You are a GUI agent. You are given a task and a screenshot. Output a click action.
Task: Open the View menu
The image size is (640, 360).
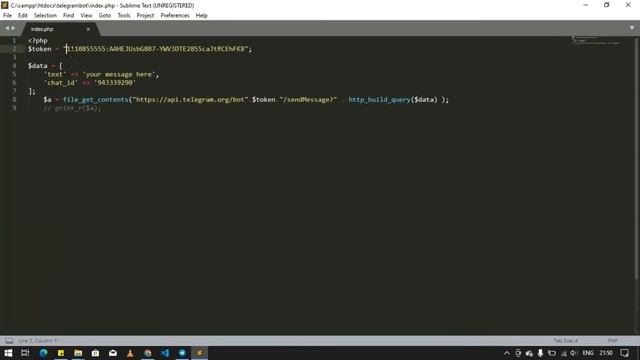click(86, 16)
